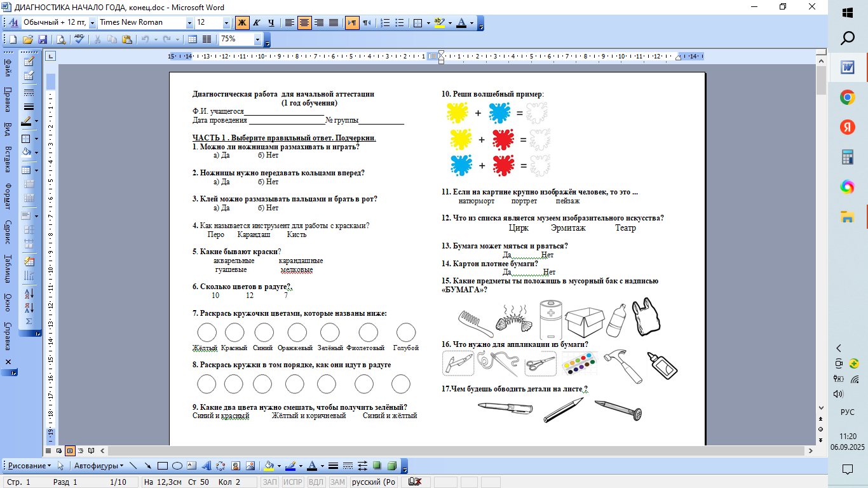Viewport: 868px width, 488px height.
Task: Open Google Chrome from the Windows taskbar
Action: click(x=847, y=97)
